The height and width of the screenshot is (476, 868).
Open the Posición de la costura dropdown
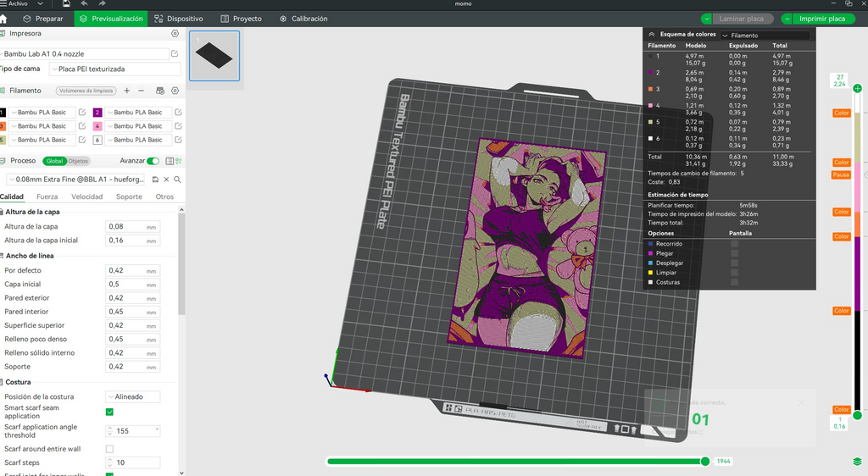(x=133, y=397)
